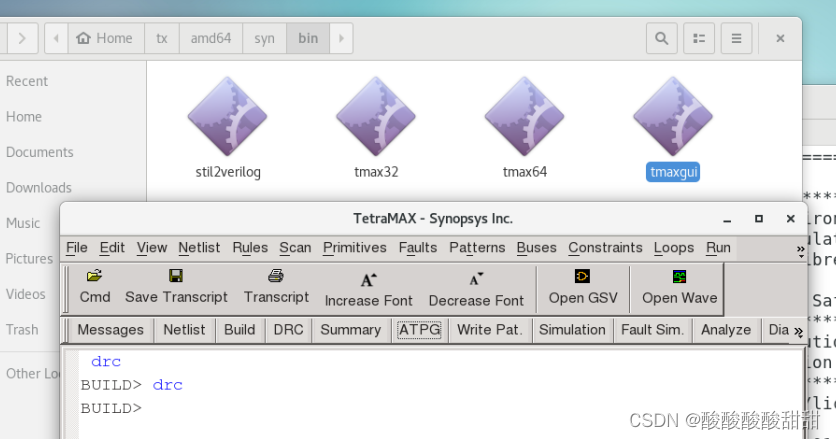Click the Netlist command button
Screen dimensions: 836x439
184,330
